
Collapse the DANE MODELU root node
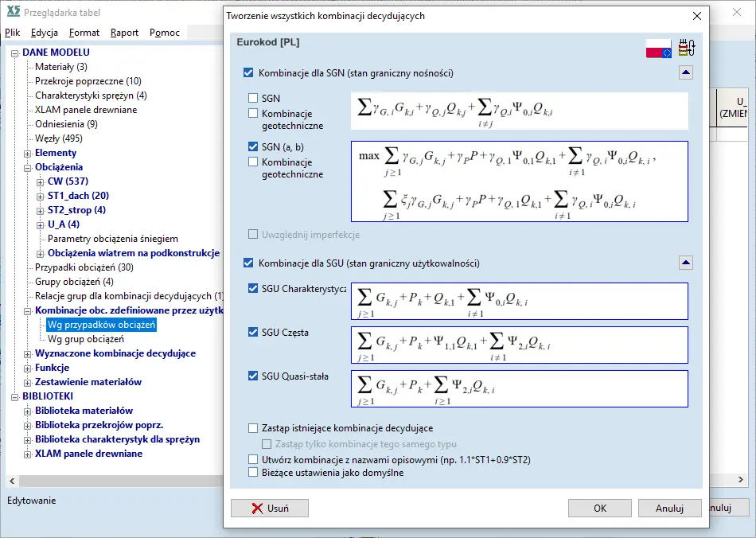click(x=15, y=53)
